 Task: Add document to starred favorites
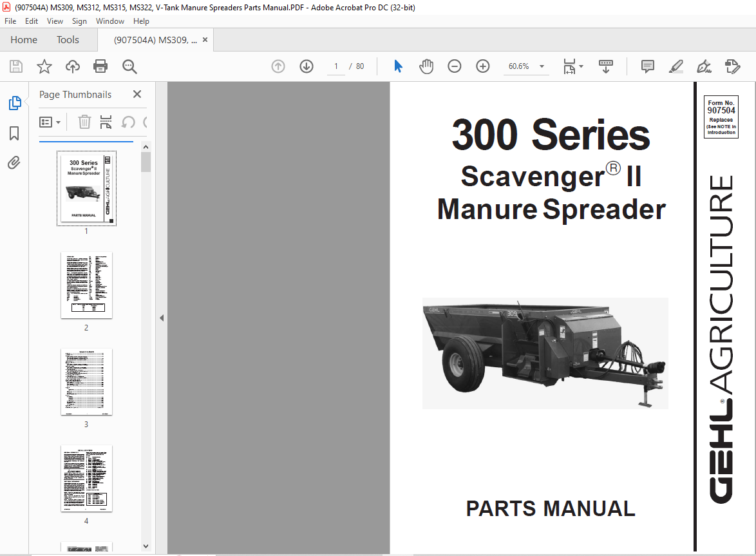click(x=44, y=66)
